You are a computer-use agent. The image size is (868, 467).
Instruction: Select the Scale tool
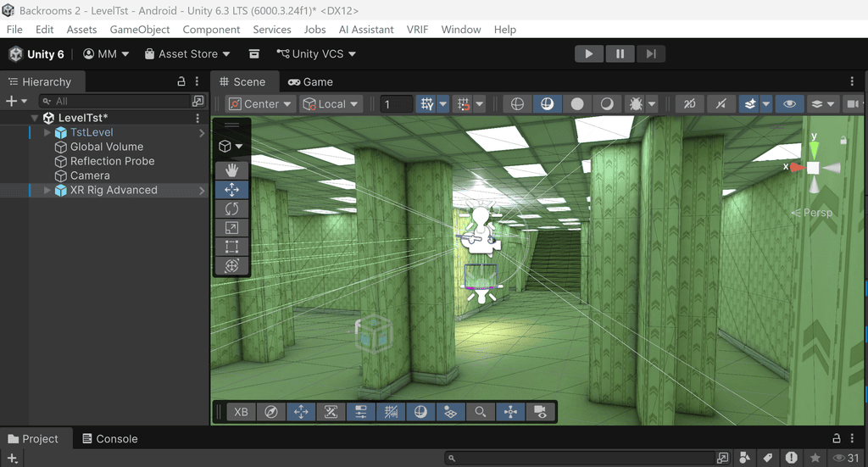(231, 227)
